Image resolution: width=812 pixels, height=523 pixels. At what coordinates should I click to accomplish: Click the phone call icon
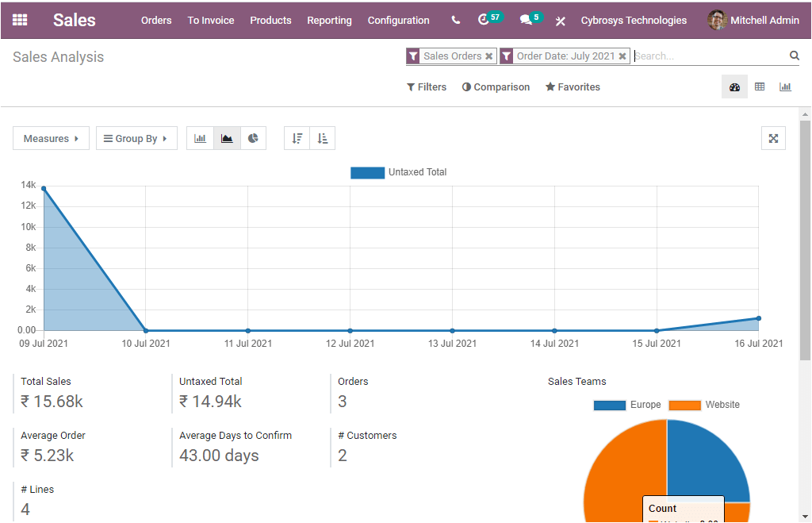pos(456,20)
